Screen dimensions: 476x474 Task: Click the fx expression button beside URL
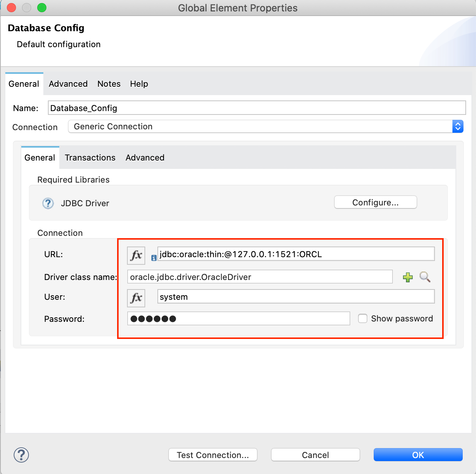point(136,255)
